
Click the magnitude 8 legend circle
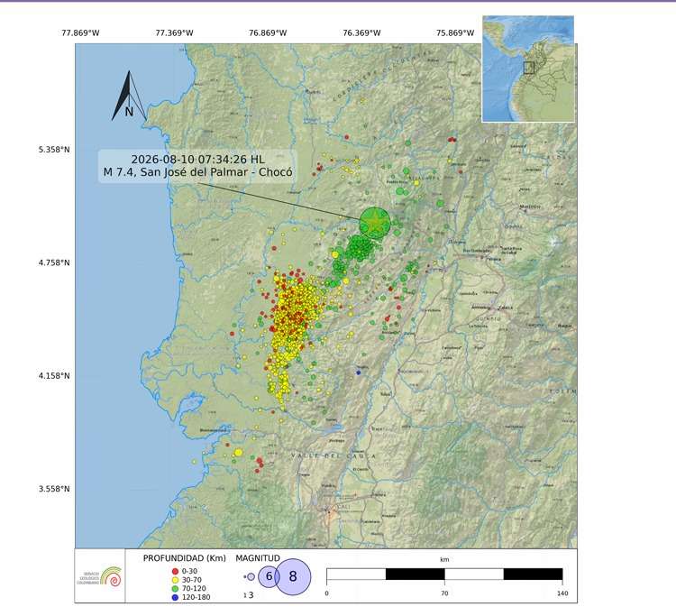[x=293, y=576]
